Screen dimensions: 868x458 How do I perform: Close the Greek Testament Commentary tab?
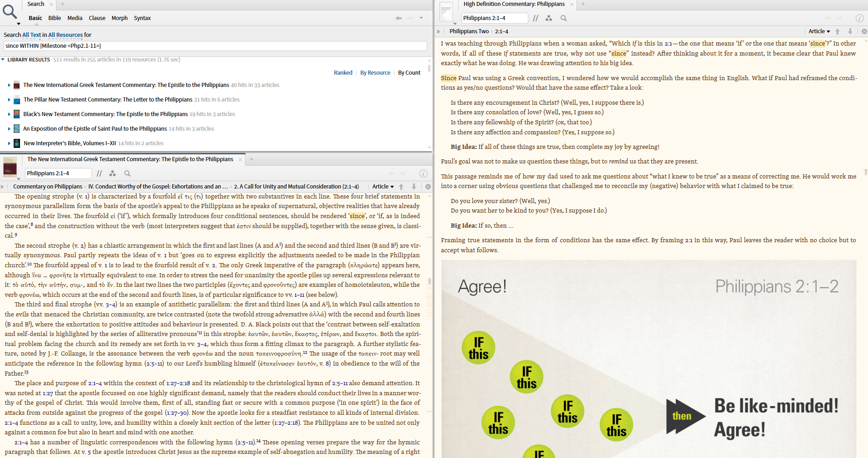pyautogui.click(x=240, y=159)
